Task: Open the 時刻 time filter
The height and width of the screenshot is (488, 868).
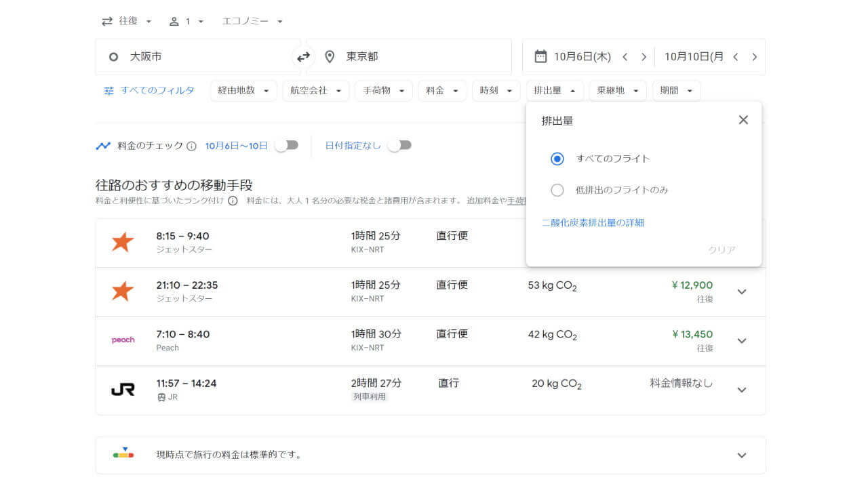Action: coord(496,90)
